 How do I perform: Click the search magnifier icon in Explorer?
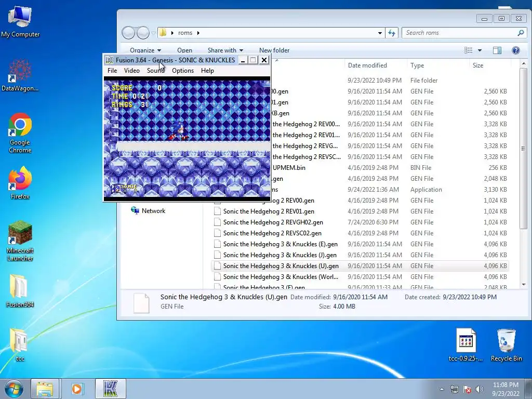521,33
